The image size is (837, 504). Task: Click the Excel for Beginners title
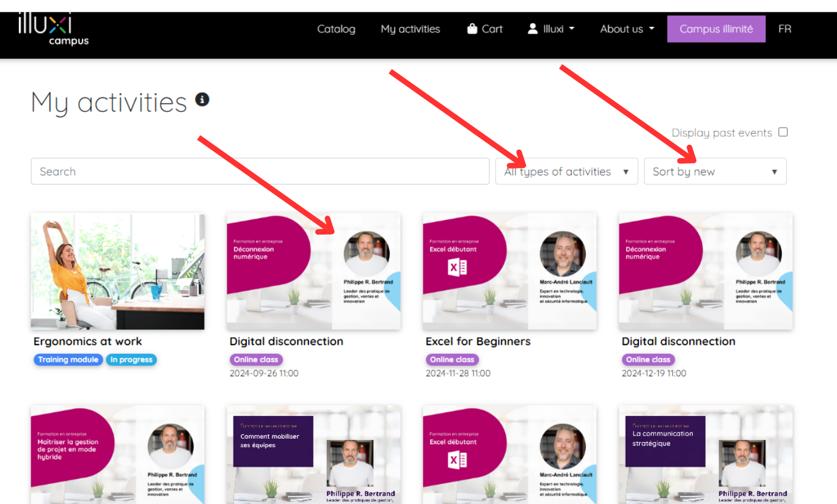tap(478, 341)
